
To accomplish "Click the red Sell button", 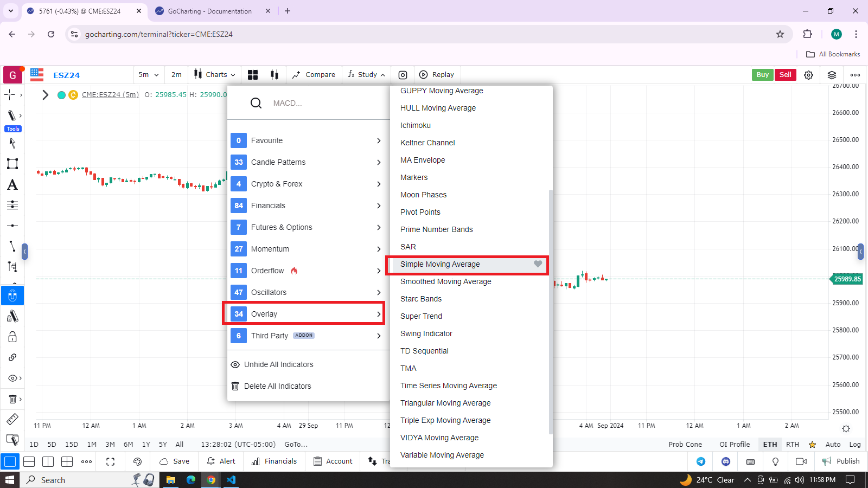I will [x=785, y=75].
